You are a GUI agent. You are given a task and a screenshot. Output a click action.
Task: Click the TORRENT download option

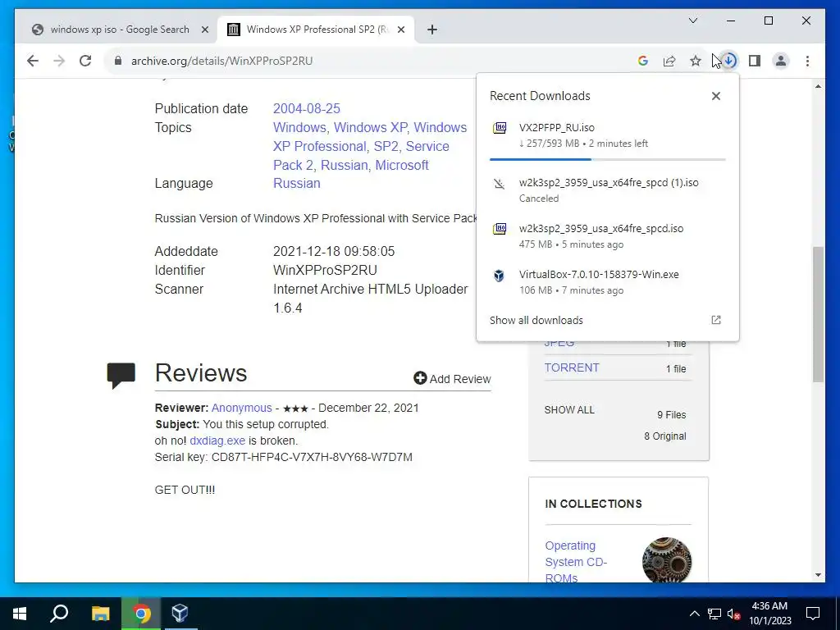tap(572, 367)
